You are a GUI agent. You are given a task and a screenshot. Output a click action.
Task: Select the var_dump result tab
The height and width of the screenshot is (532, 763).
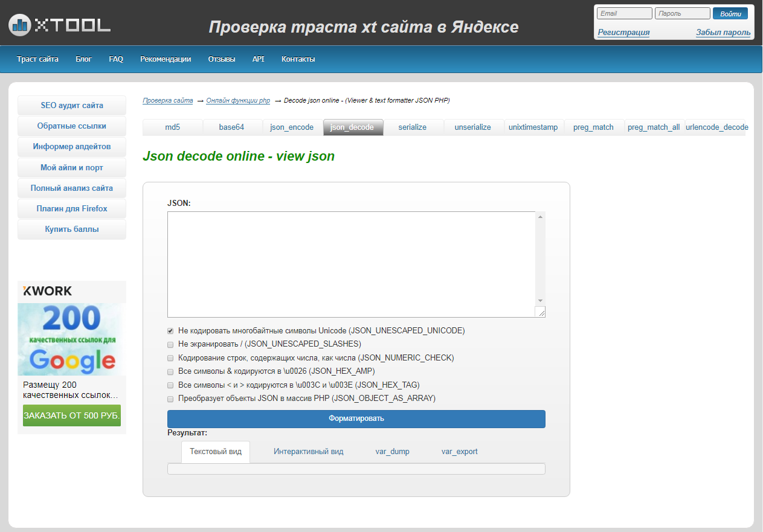pyautogui.click(x=392, y=452)
